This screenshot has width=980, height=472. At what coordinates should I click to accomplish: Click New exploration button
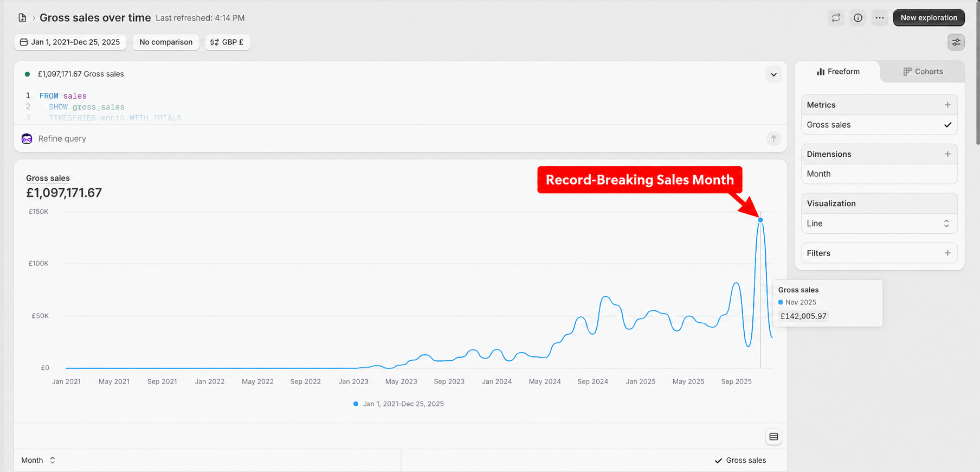pyautogui.click(x=929, y=18)
